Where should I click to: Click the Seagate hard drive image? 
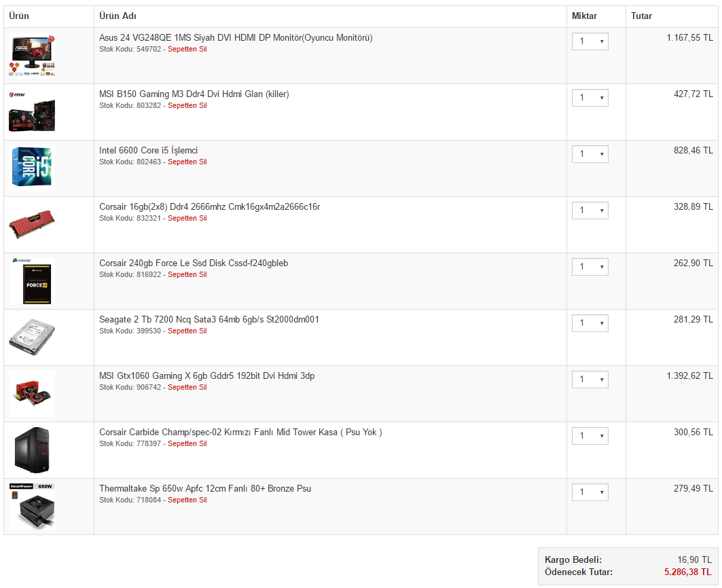[x=32, y=337]
